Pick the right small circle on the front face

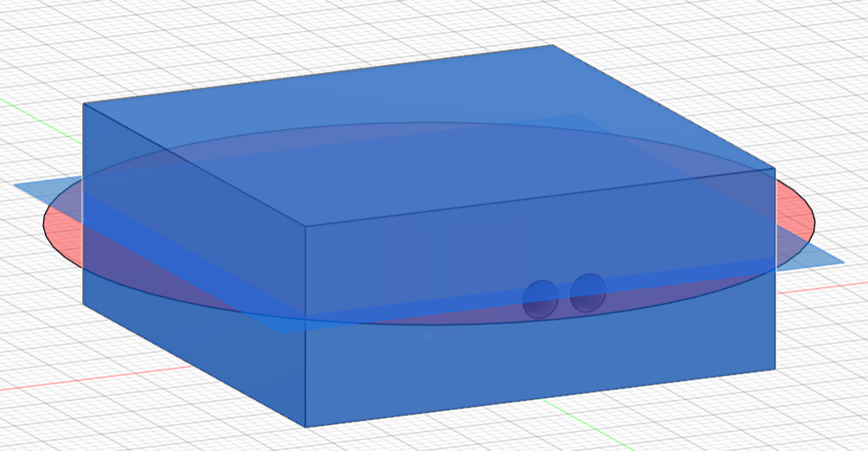pyautogui.click(x=588, y=293)
